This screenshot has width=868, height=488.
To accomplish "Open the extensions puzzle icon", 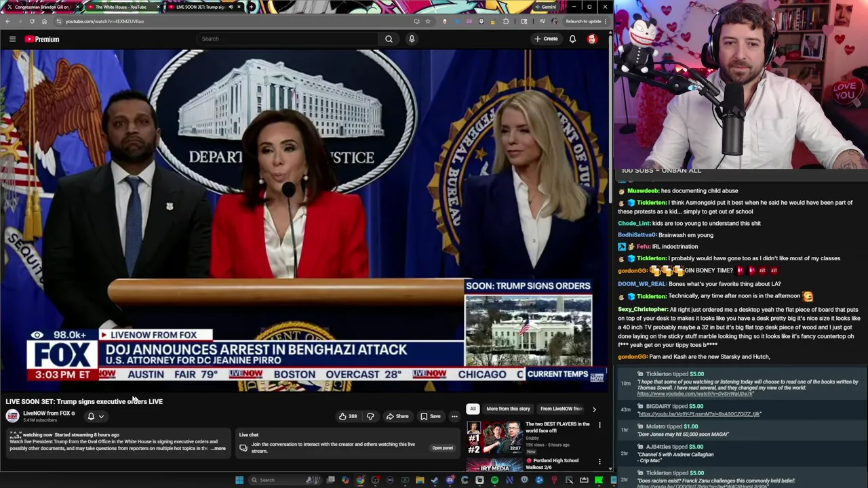I will point(506,21).
